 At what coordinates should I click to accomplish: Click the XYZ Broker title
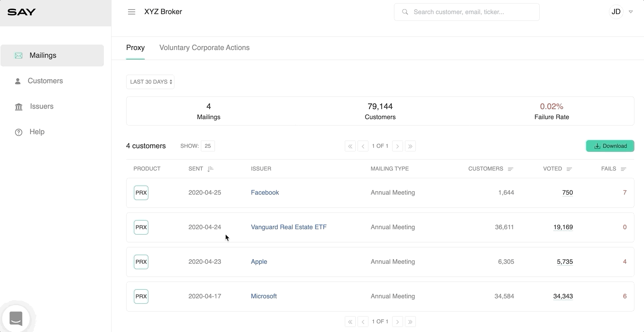click(163, 12)
